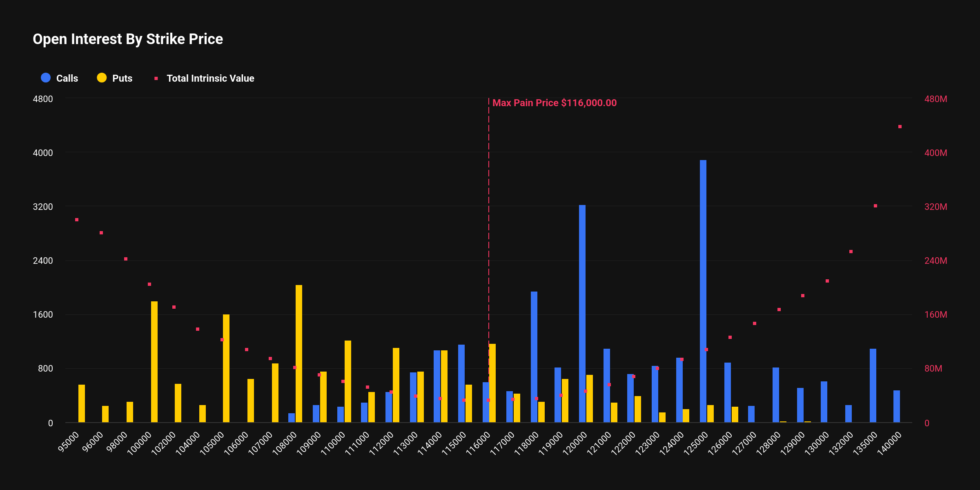
Task: Toggle the Calls legend item
Action: tap(67, 78)
